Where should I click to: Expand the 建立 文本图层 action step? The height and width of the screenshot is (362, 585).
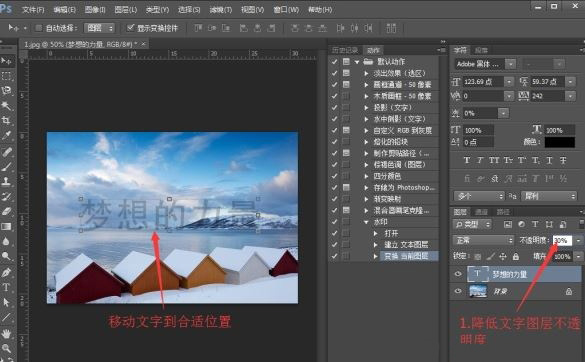pos(376,245)
